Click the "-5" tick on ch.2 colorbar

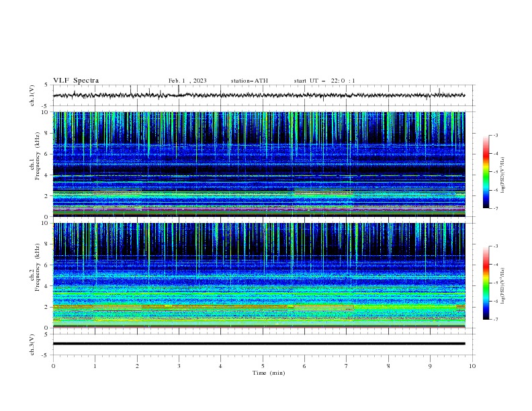(x=495, y=283)
